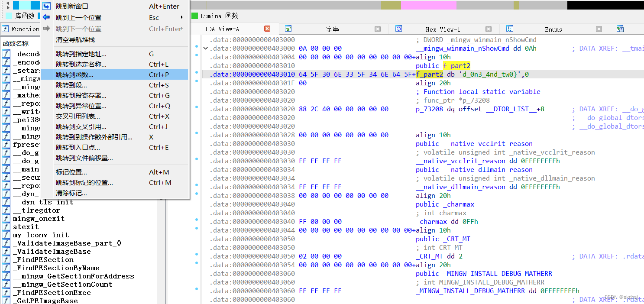Click the f icon next to mingw_onexit
Viewport: 644px width, 304px height.
point(5,218)
